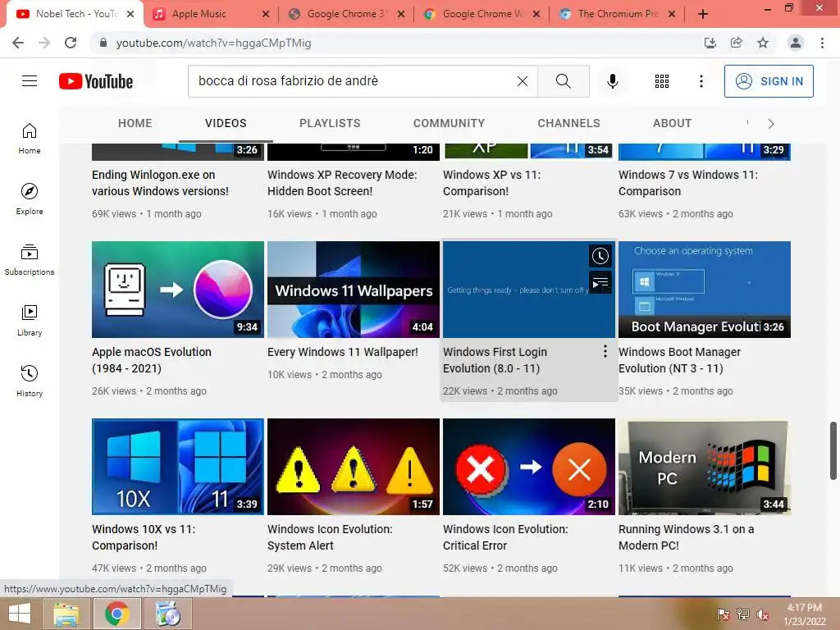Click Chrome icon in the taskbar
The height and width of the screenshot is (630, 840).
(x=116, y=614)
